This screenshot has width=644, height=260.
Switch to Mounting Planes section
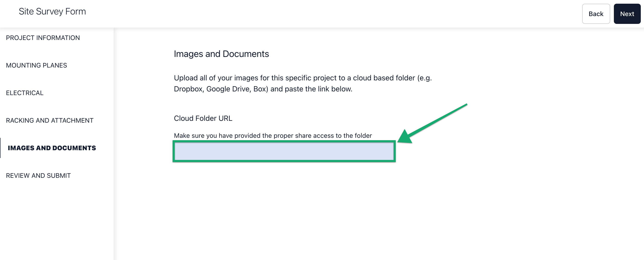coord(37,65)
